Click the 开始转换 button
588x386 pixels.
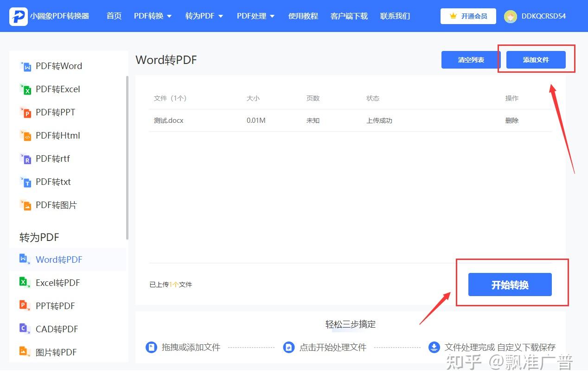click(510, 285)
